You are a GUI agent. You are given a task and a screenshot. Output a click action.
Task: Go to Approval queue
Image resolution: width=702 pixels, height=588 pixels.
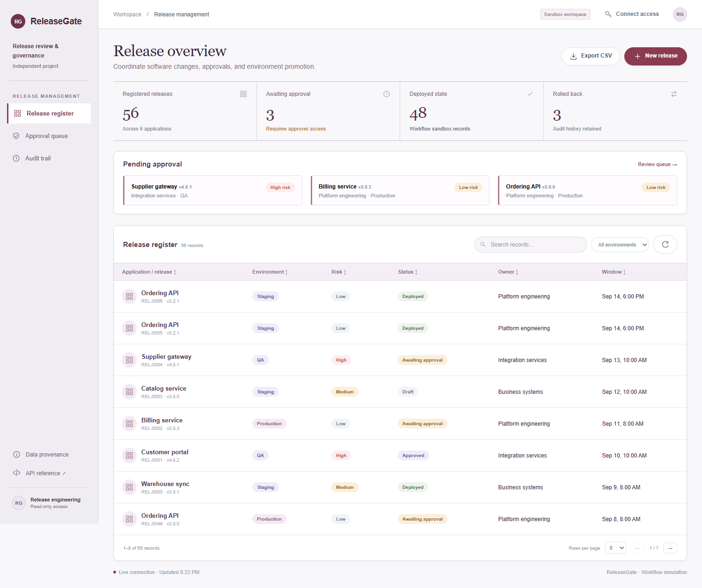pyautogui.click(x=49, y=136)
